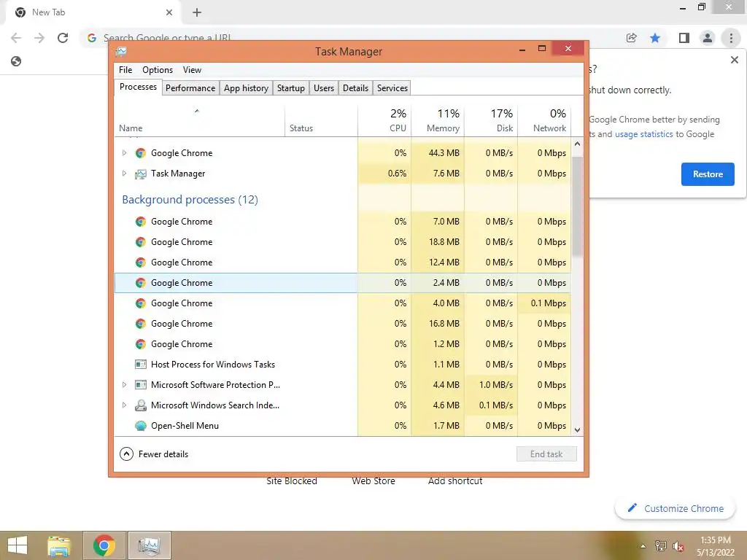Open the Chrome profile avatar
747x560 pixels.
click(708, 38)
